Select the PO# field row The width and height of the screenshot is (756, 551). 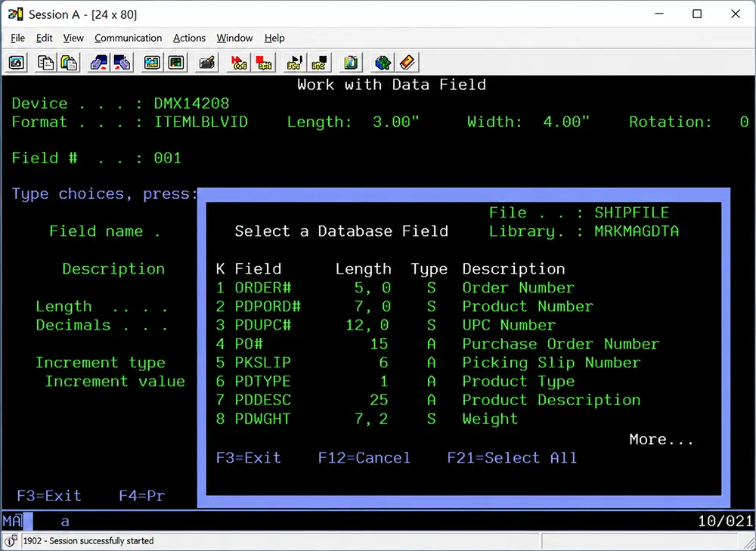(x=438, y=344)
